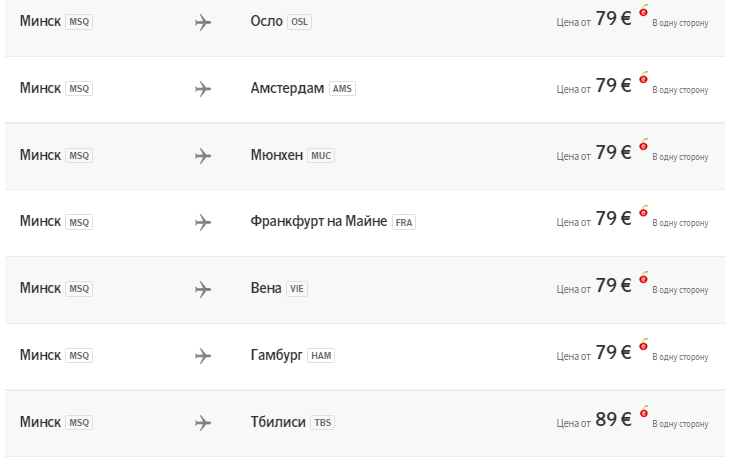
Task: Click the 89 € price for Тбилиси
Action: 613,420
